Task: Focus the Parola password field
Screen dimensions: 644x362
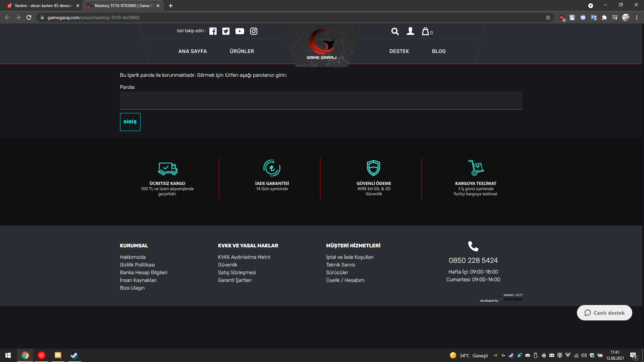Action: [321, 101]
